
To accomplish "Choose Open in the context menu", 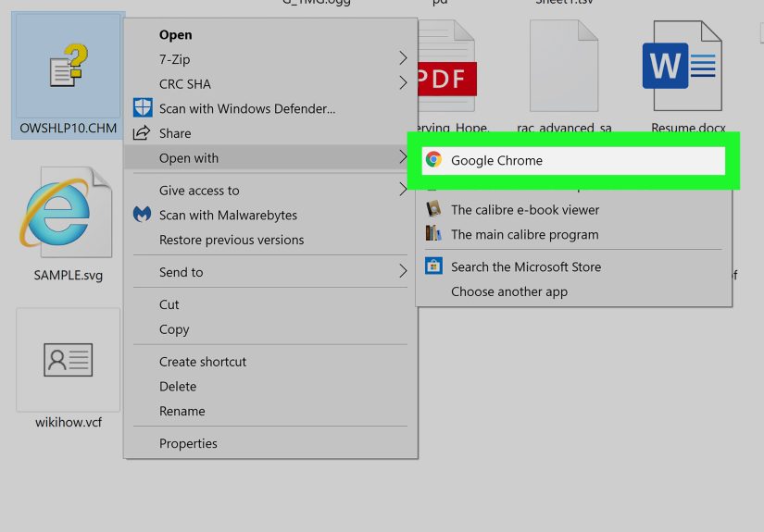I will point(271,35).
